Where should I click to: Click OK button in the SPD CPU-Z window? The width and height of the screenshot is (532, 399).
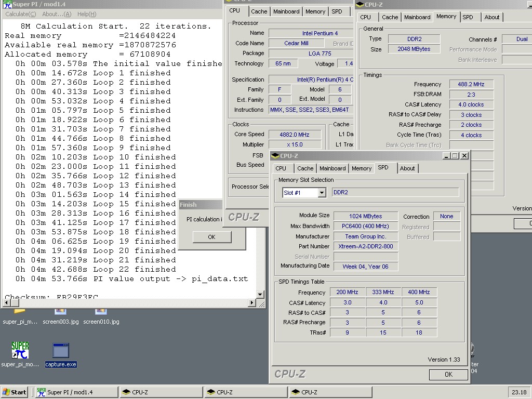pos(448,374)
